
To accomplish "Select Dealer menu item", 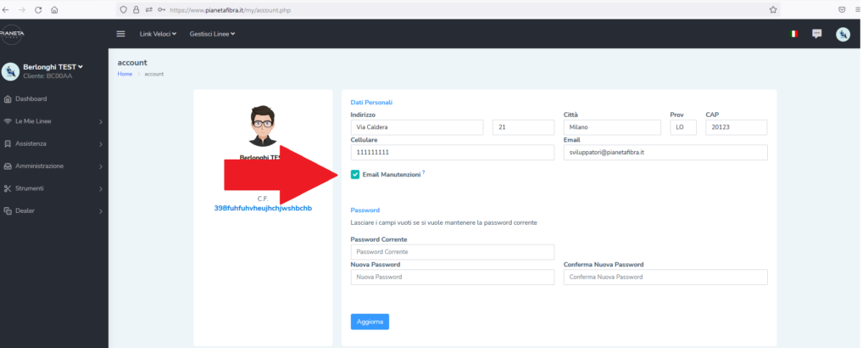I will pos(25,210).
